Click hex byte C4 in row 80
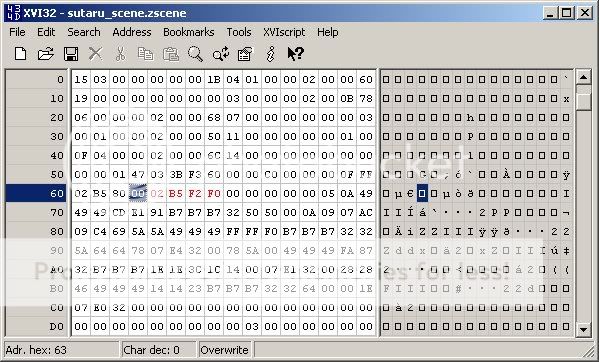The height and width of the screenshot is (362, 599). tap(100, 231)
